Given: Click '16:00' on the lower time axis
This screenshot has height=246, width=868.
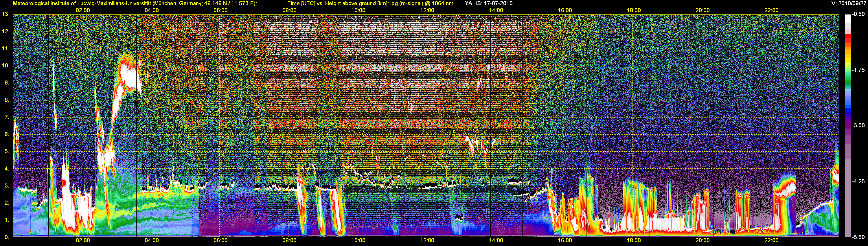Looking at the screenshot, I should [x=565, y=240].
